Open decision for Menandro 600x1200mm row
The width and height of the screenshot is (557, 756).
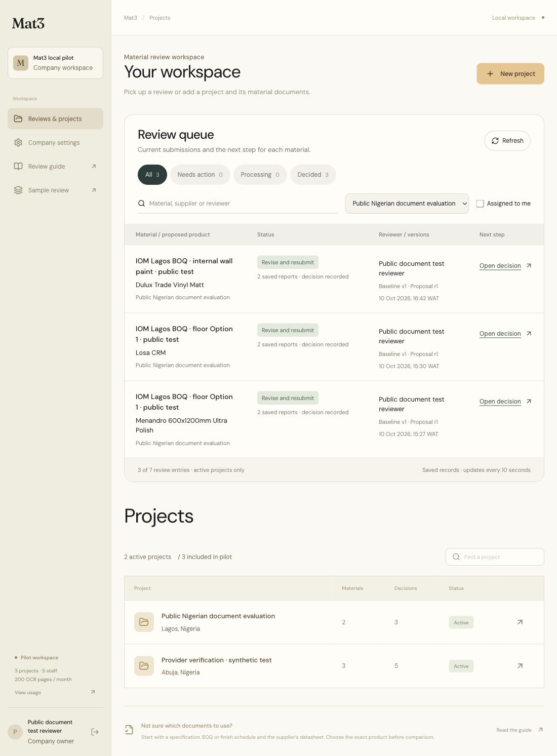click(500, 401)
